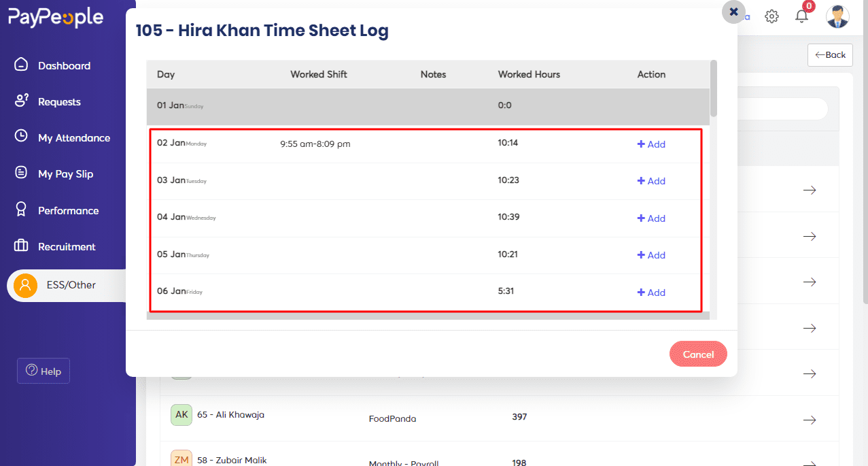
Task: Click the Cancel button in the dialog
Action: [x=698, y=354]
